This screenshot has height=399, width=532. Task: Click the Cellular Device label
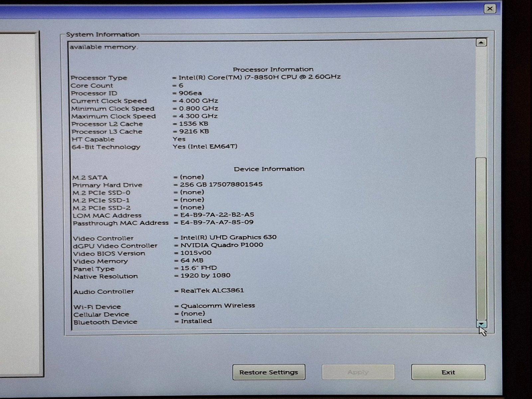click(101, 315)
